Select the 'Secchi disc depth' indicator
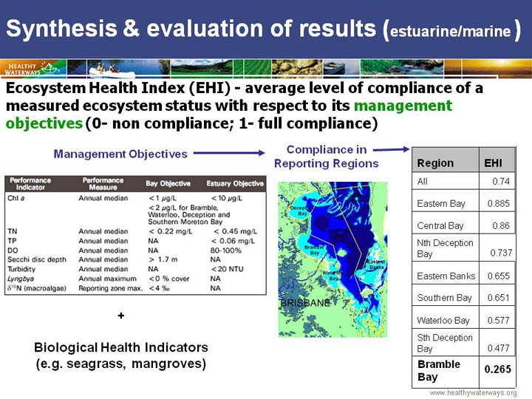532x399 pixels. click(x=37, y=259)
